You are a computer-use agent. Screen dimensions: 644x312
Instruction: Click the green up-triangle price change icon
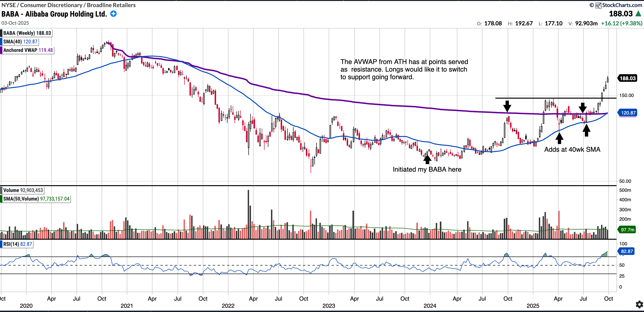pyautogui.click(x=638, y=14)
